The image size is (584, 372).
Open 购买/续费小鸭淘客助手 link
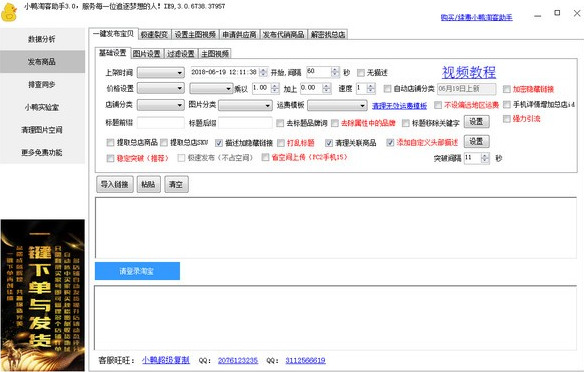coord(476,17)
